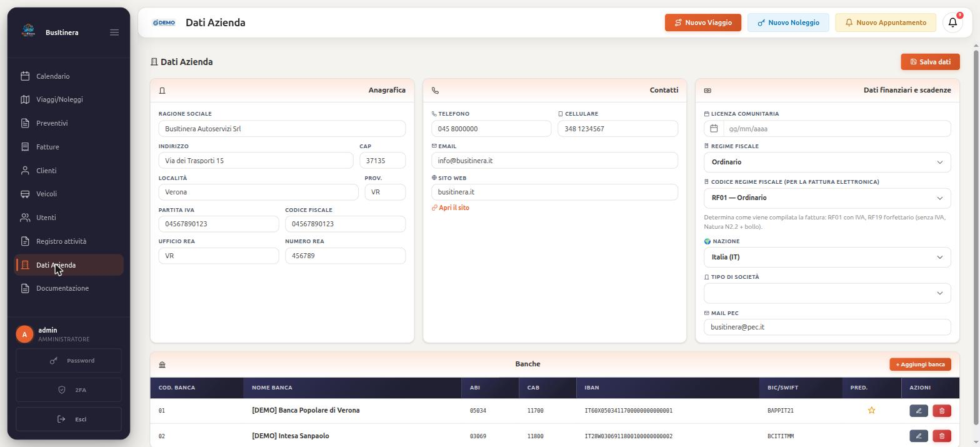Click the Sito Web field
980x447 pixels.
pos(554,192)
